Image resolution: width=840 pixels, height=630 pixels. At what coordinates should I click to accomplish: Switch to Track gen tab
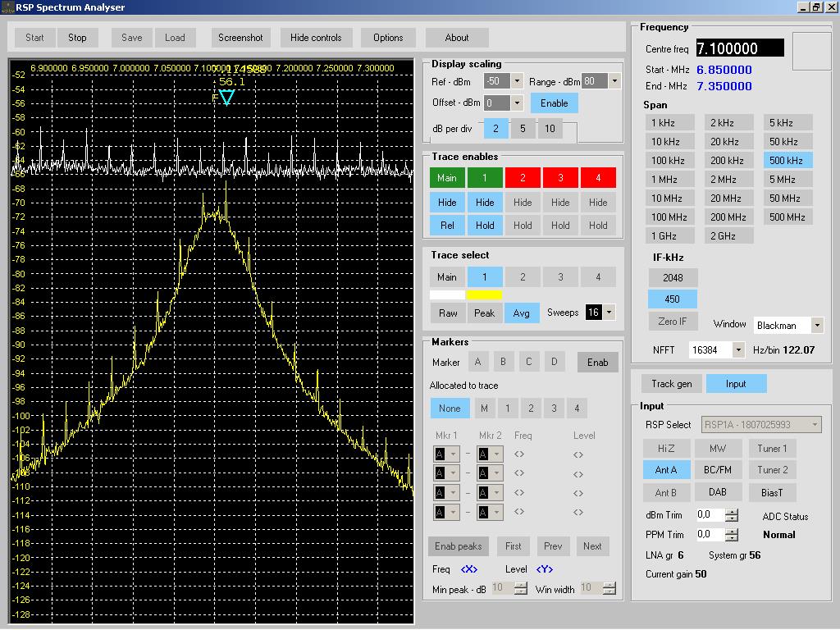671,384
